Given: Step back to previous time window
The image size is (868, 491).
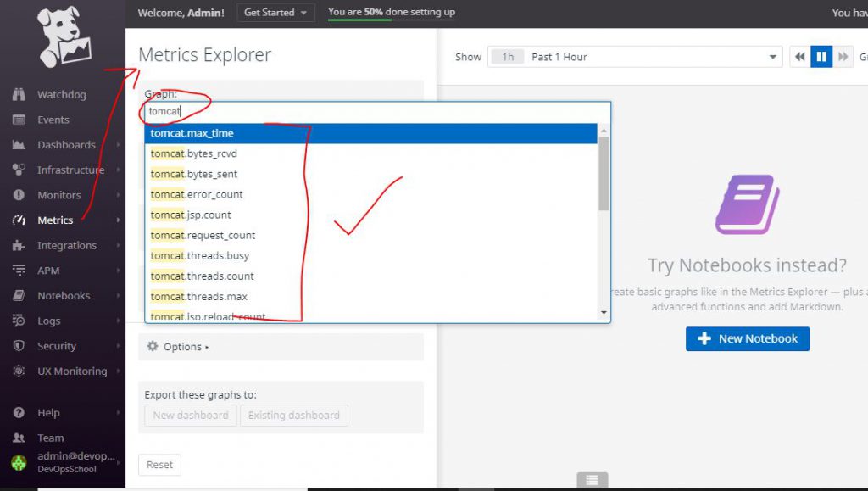Looking at the screenshot, I should click(x=799, y=57).
